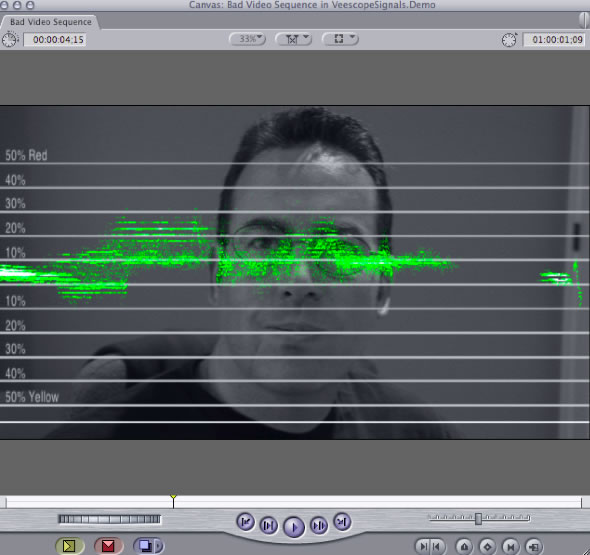590x555 pixels.
Task: Click the yellow Insert edit button
Action: pos(69,546)
